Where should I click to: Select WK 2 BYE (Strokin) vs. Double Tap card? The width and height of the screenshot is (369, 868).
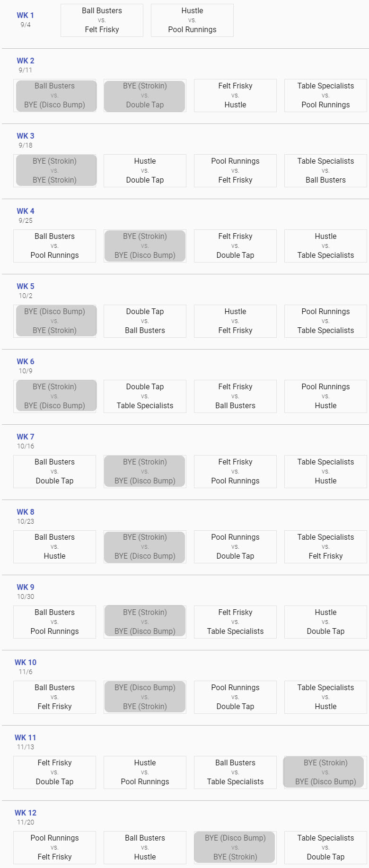pyautogui.click(x=145, y=96)
